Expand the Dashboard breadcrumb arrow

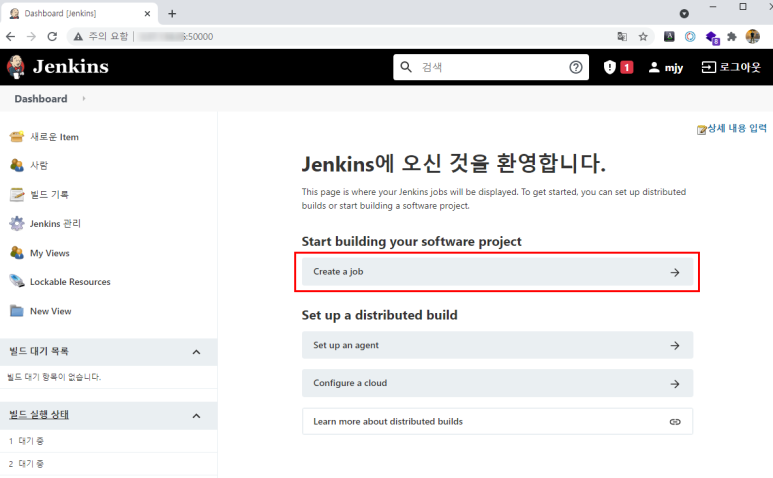pyautogui.click(x=84, y=99)
